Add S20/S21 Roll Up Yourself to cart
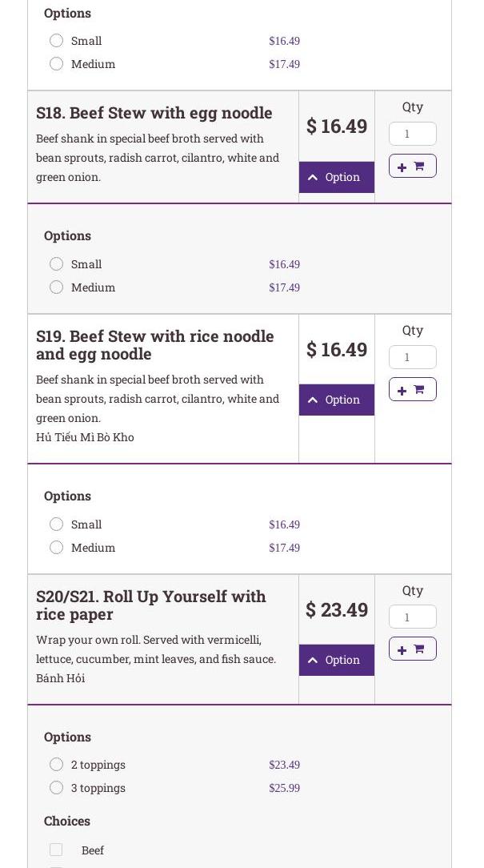Screen dimensions: 484x868 (412, 649)
